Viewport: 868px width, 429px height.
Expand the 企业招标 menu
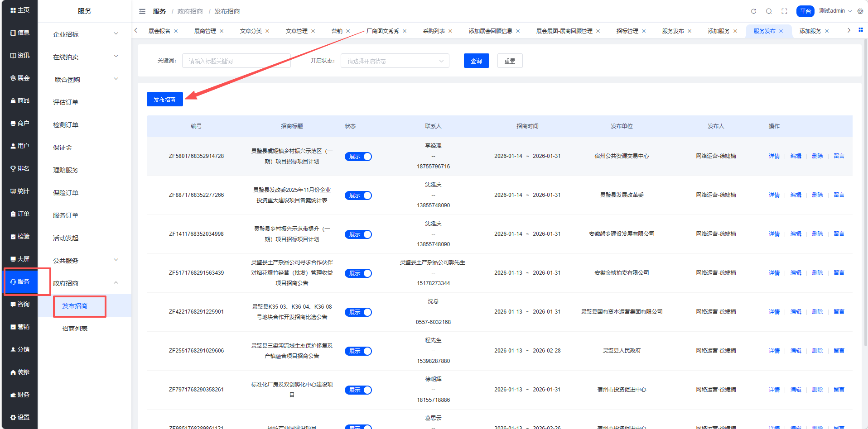84,34
